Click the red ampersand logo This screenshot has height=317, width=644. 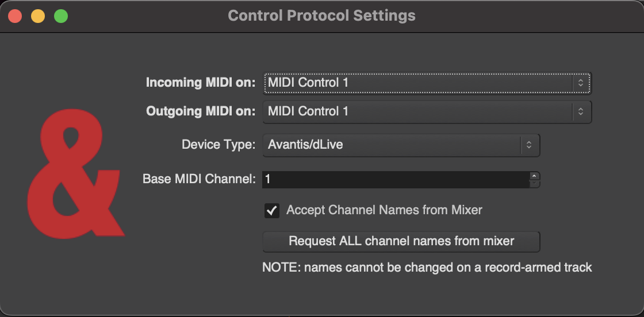75,175
